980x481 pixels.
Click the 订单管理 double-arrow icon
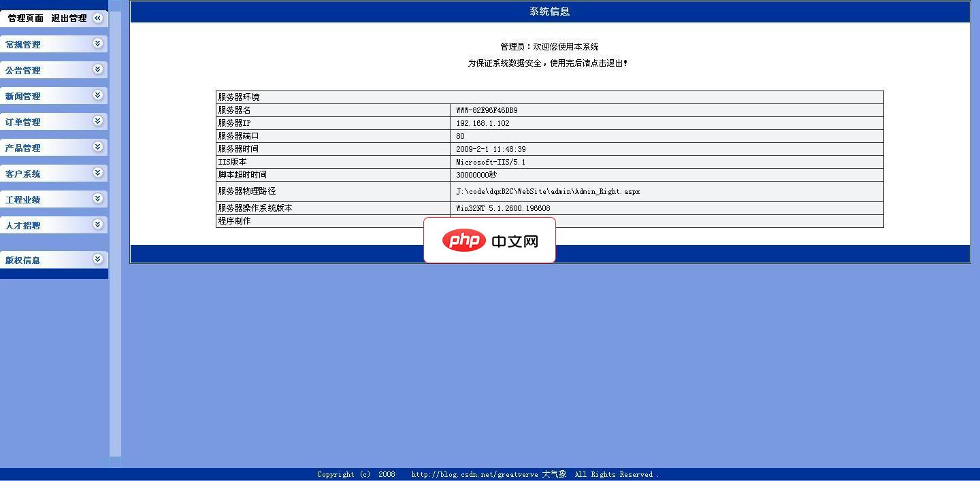pyautogui.click(x=99, y=121)
